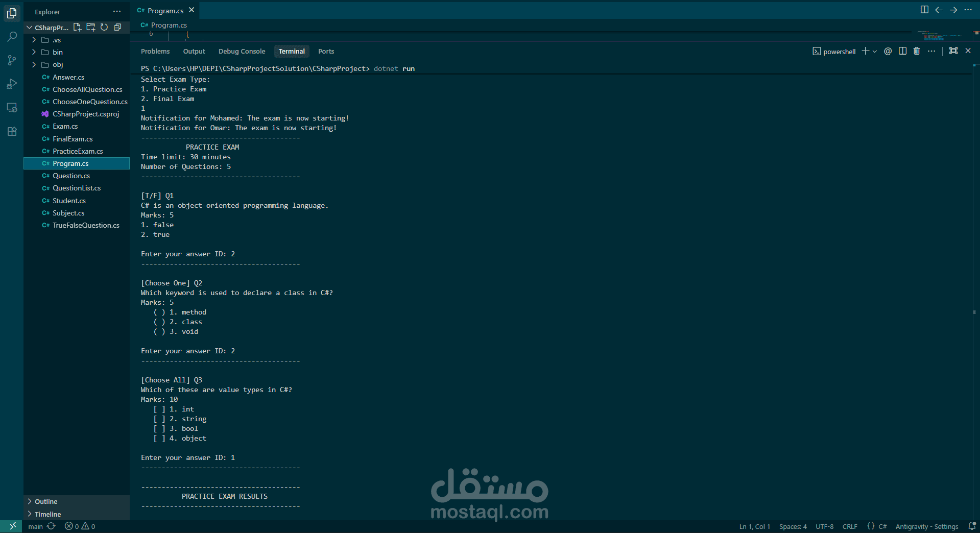The width and height of the screenshot is (980, 533).
Task: Kill the active terminal with the trash icon
Action: pos(917,51)
